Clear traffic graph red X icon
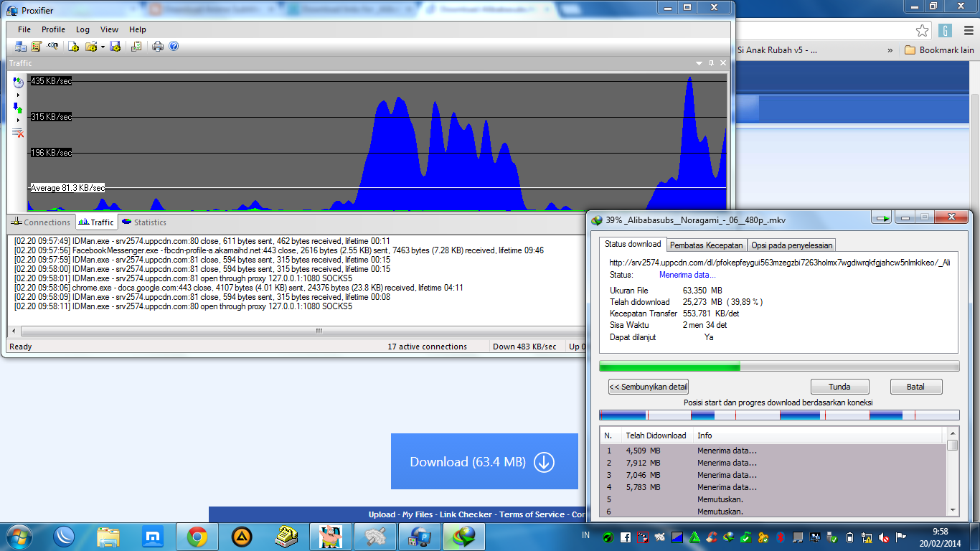980x551 pixels. pos(18,133)
